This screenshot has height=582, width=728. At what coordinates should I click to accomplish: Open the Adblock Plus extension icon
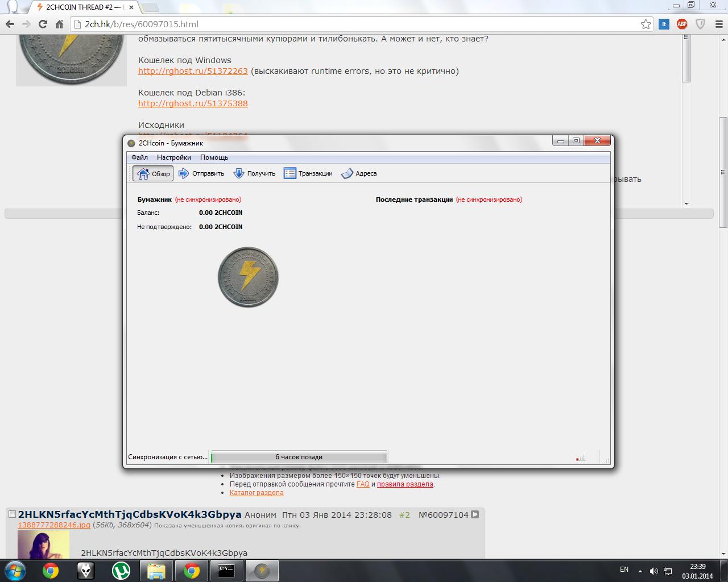click(x=682, y=24)
